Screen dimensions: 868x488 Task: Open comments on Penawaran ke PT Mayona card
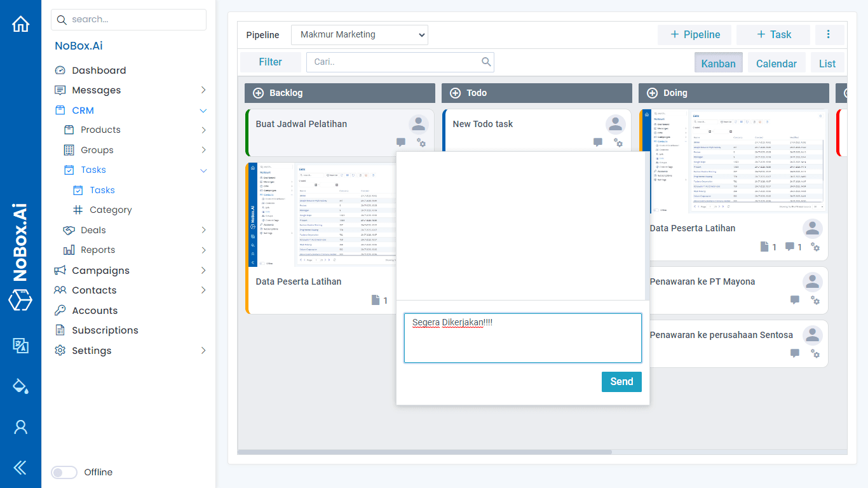[x=795, y=300]
